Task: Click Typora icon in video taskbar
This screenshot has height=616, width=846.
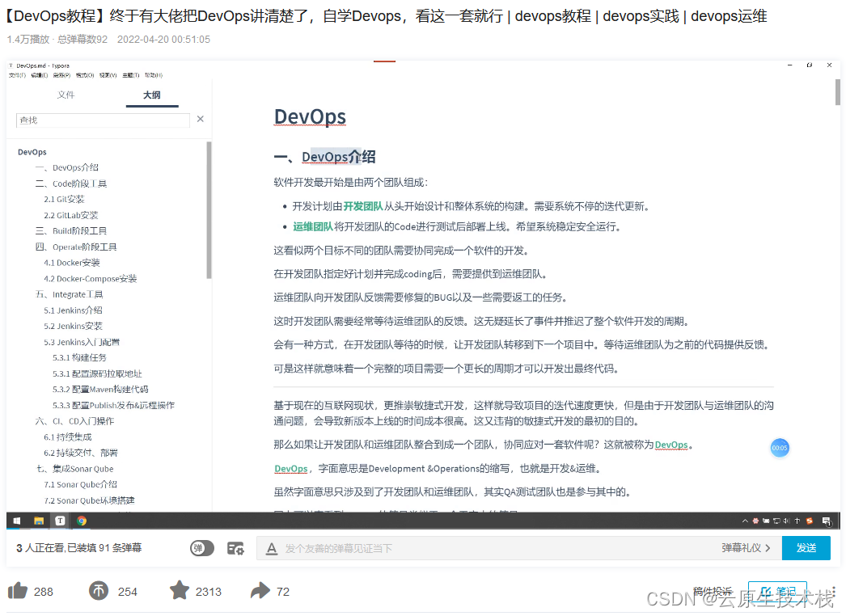Action: tap(60, 521)
